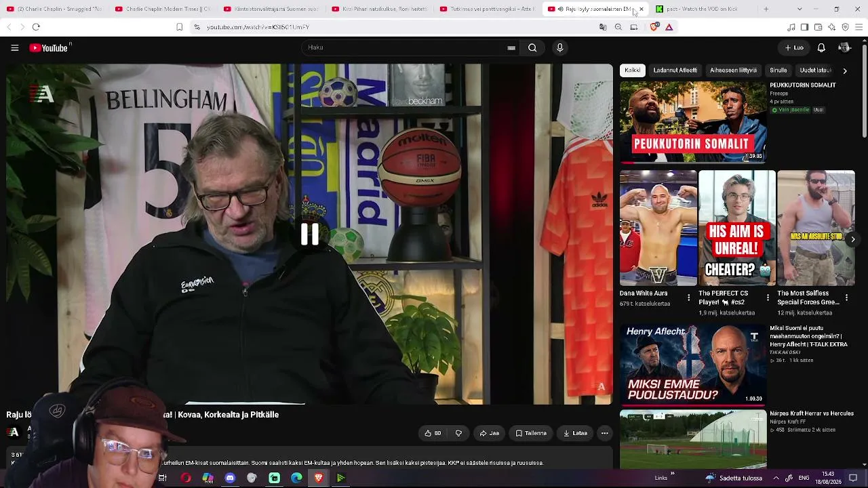868x488 pixels.
Task: Toggle the browser sidebar panel icon
Action: tap(804, 27)
